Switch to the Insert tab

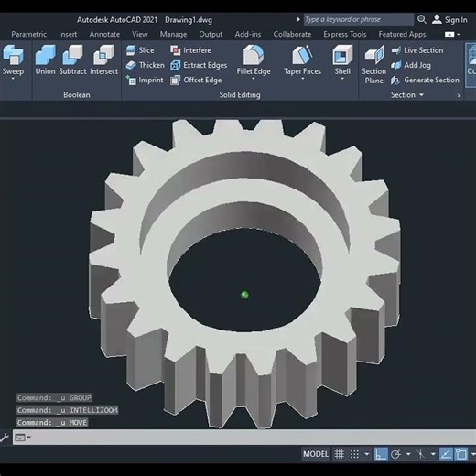click(x=68, y=34)
